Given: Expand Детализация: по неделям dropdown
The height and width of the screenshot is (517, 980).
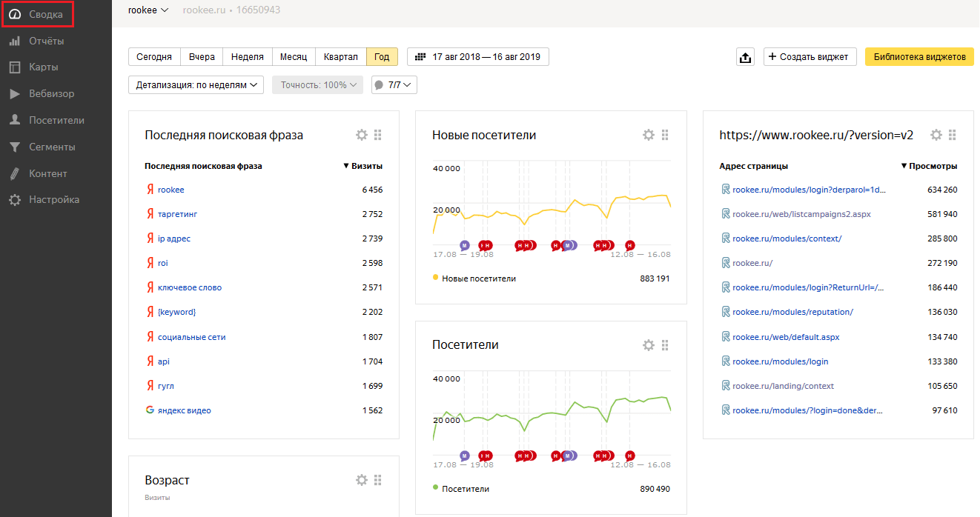Looking at the screenshot, I should click(196, 85).
